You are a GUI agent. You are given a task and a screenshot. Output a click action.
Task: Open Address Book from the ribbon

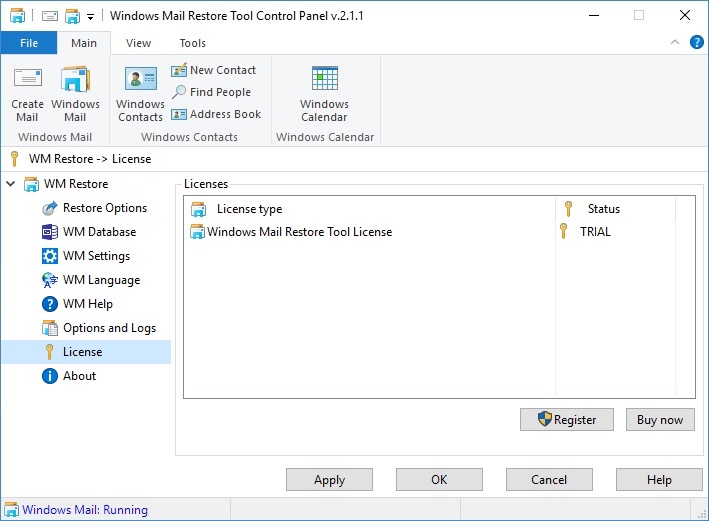(x=216, y=114)
